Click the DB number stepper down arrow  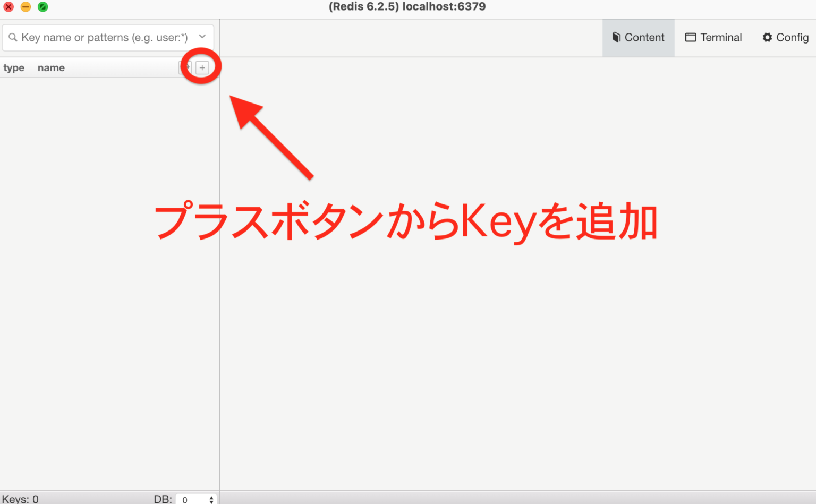(x=211, y=502)
